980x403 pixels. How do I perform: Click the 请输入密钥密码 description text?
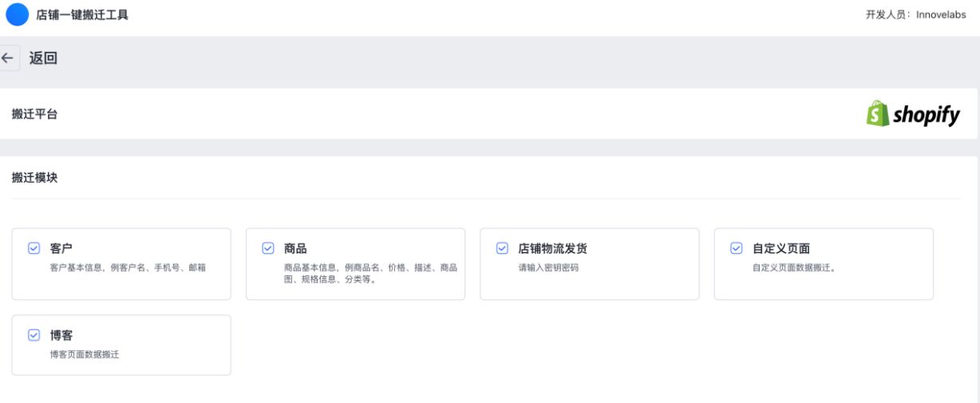point(548,267)
